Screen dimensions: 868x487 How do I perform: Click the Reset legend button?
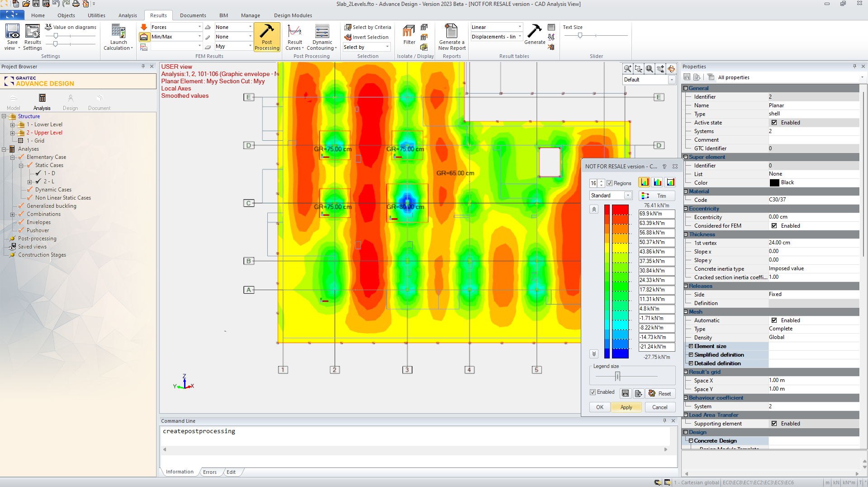coord(660,393)
